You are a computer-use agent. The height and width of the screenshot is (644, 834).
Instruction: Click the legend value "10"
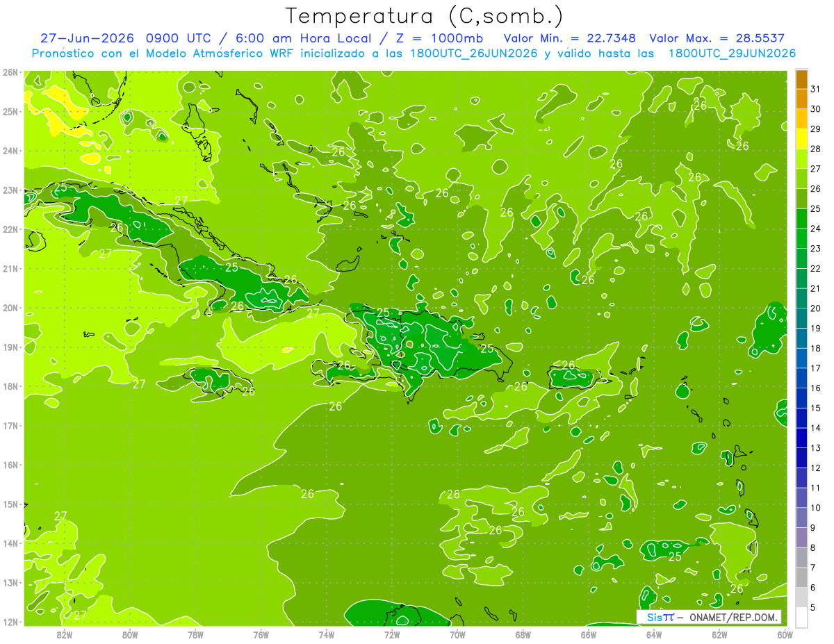click(x=815, y=508)
